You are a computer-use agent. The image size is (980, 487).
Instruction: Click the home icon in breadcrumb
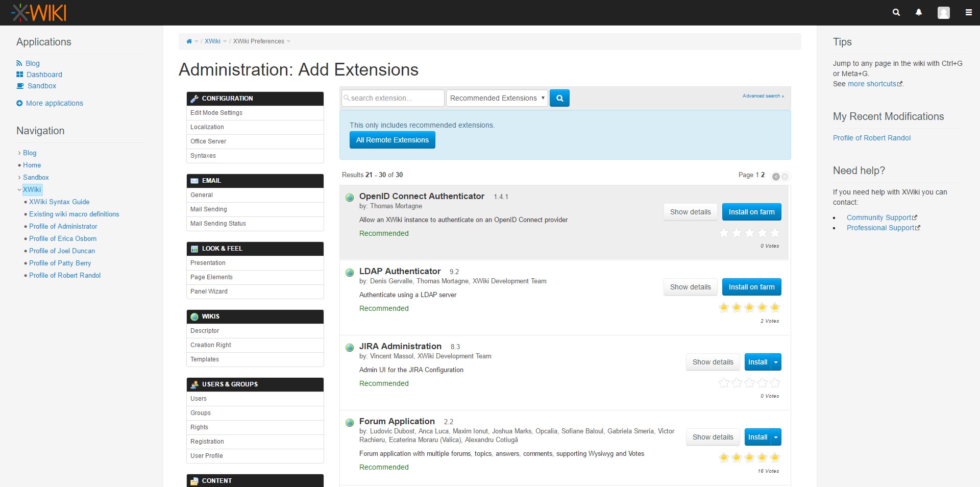[189, 41]
